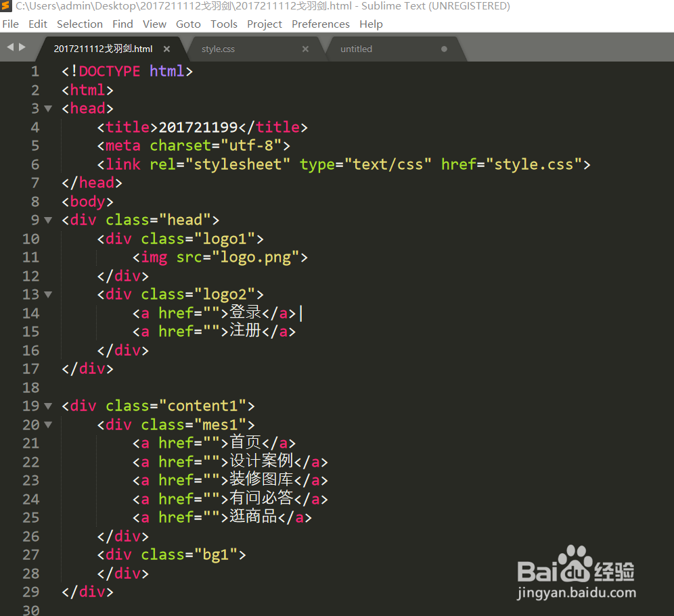Click the "logo.png" src value
Screen dimensions: 674x616
click(260, 258)
